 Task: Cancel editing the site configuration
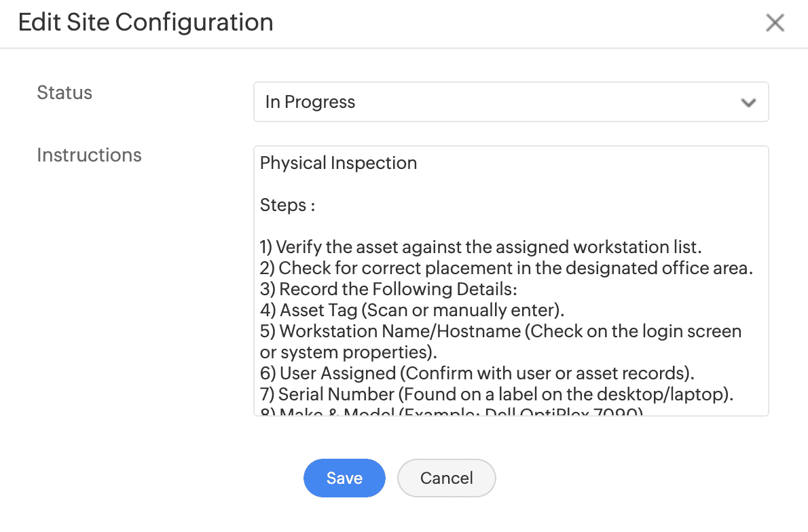[446, 478]
